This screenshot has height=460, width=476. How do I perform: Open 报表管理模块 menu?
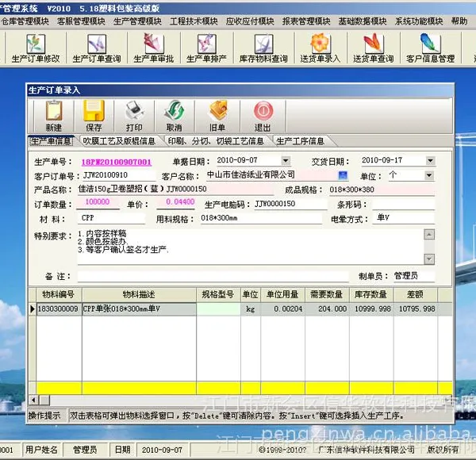[306, 21]
